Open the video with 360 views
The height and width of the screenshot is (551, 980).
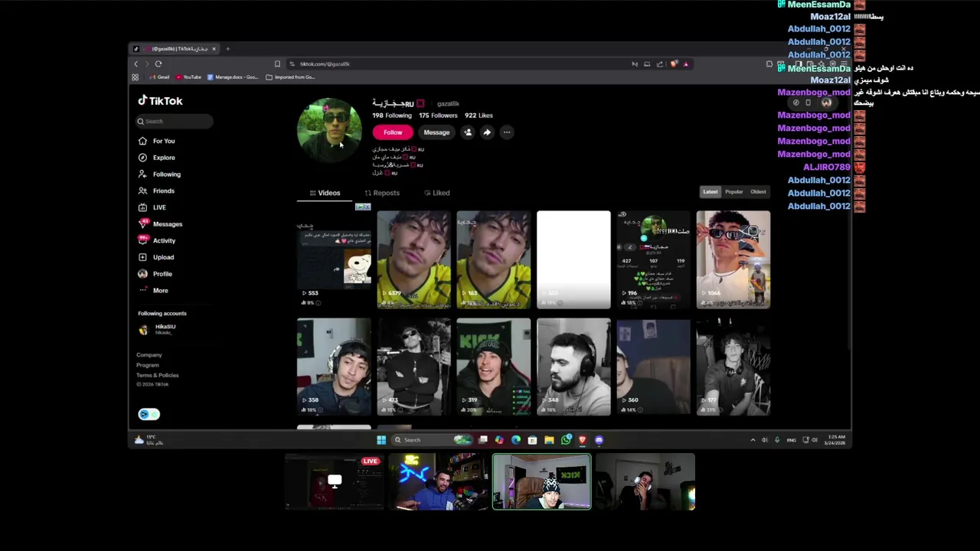653,367
